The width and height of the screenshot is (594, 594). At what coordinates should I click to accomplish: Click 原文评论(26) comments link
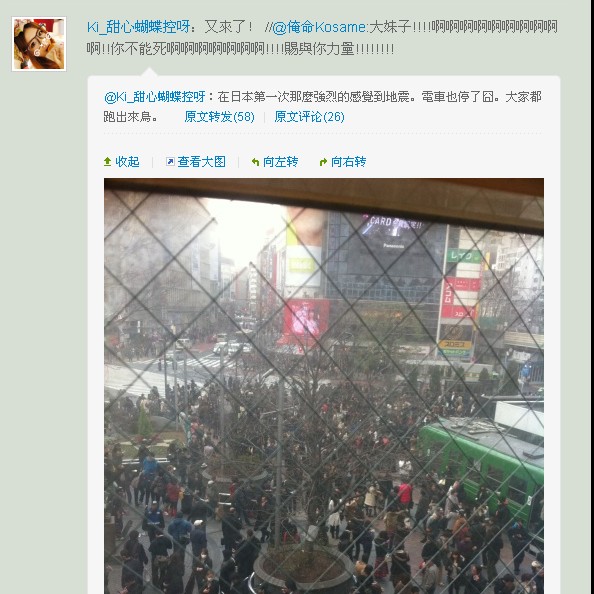pos(309,117)
